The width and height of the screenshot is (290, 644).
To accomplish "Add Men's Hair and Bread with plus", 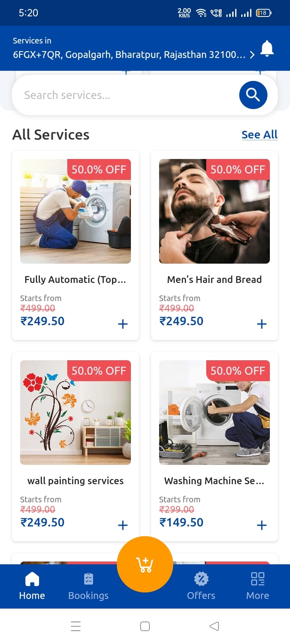I will 262,324.
